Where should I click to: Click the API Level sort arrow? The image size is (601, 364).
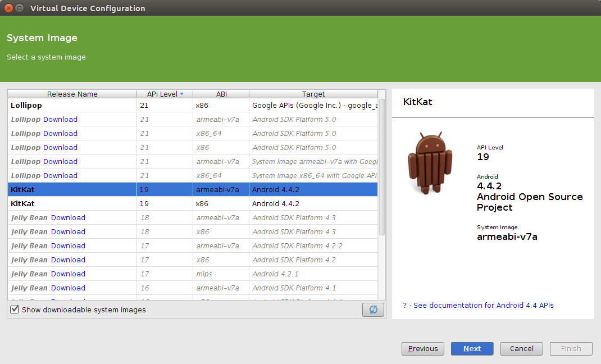coord(181,94)
